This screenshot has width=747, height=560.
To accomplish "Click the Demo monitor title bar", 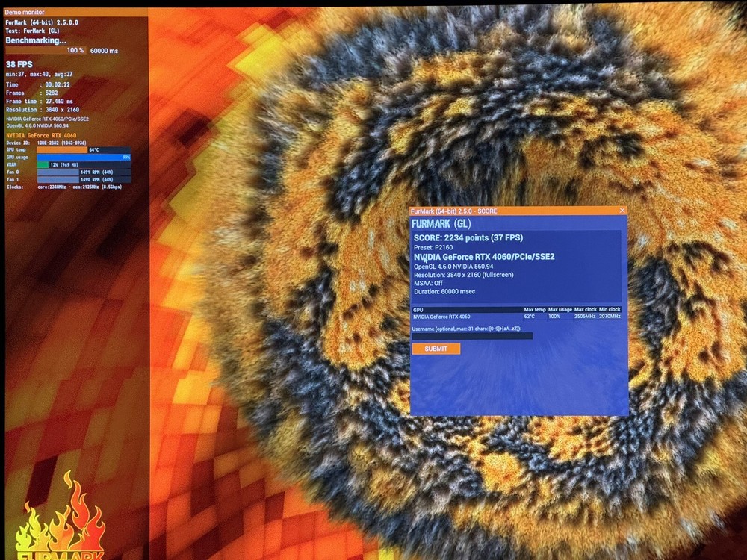I will pyautogui.click(x=75, y=13).
